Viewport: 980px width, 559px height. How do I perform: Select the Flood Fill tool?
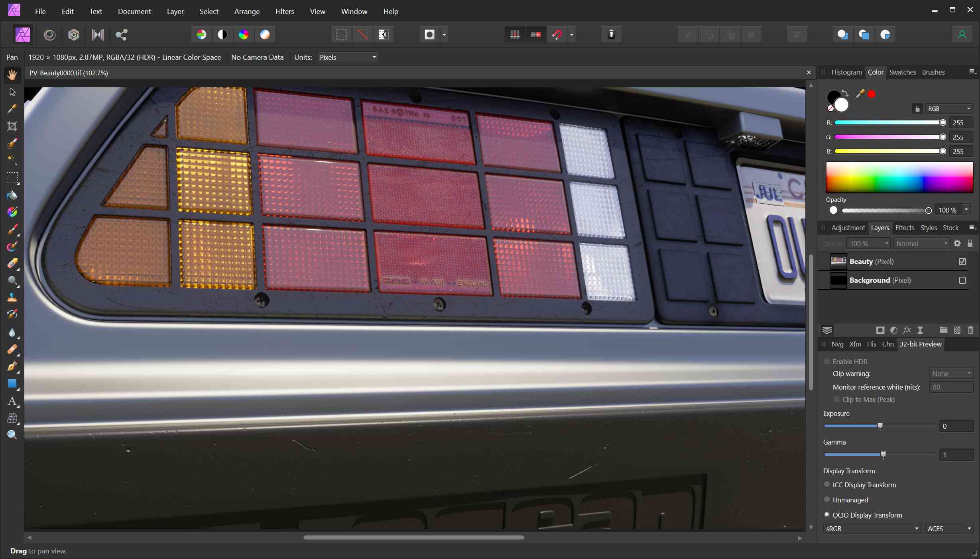(12, 195)
